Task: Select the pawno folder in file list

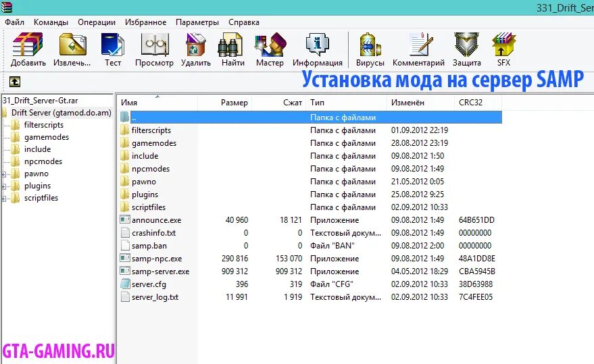Action: (144, 182)
